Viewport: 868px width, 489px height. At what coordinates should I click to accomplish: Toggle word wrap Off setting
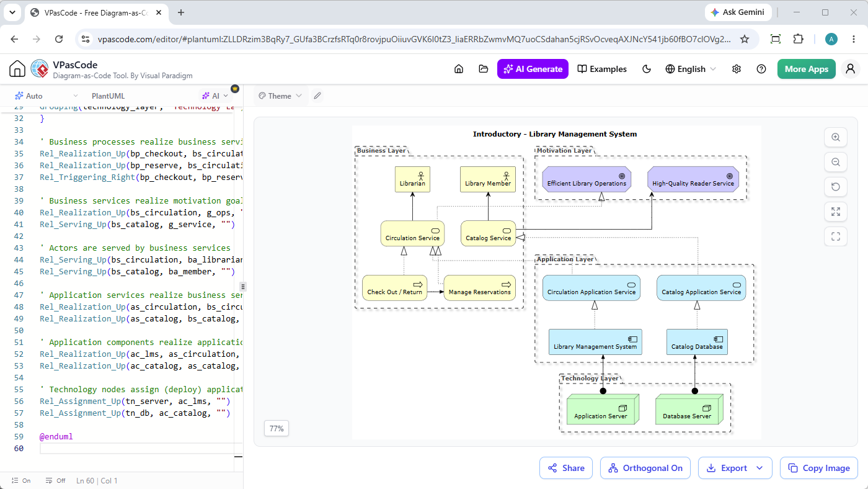[55, 481]
